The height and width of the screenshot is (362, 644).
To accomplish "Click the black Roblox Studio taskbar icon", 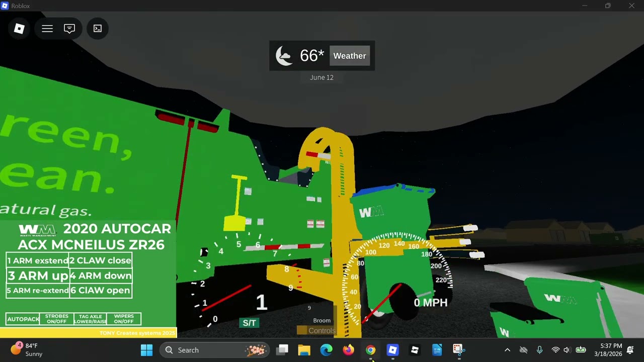I will pyautogui.click(x=415, y=350).
